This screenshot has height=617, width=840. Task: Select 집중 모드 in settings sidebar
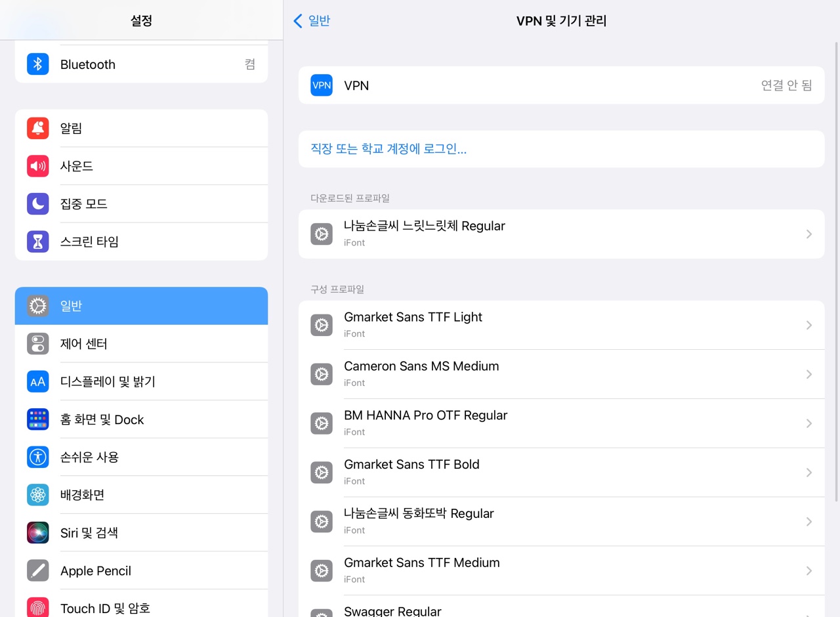(141, 203)
